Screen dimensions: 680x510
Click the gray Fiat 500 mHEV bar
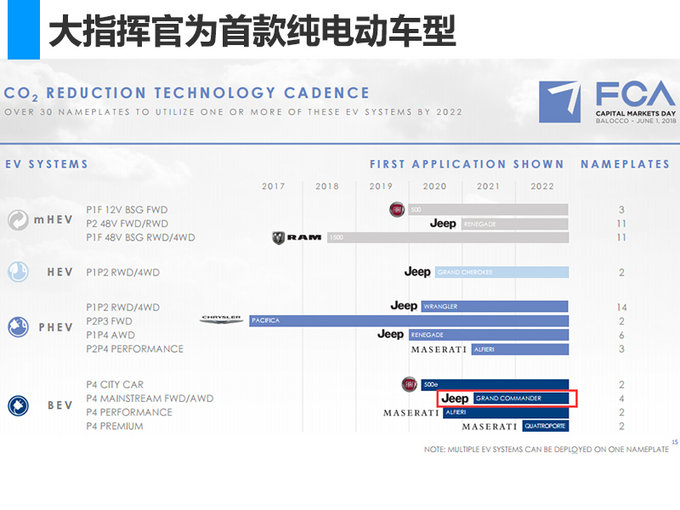click(x=488, y=210)
